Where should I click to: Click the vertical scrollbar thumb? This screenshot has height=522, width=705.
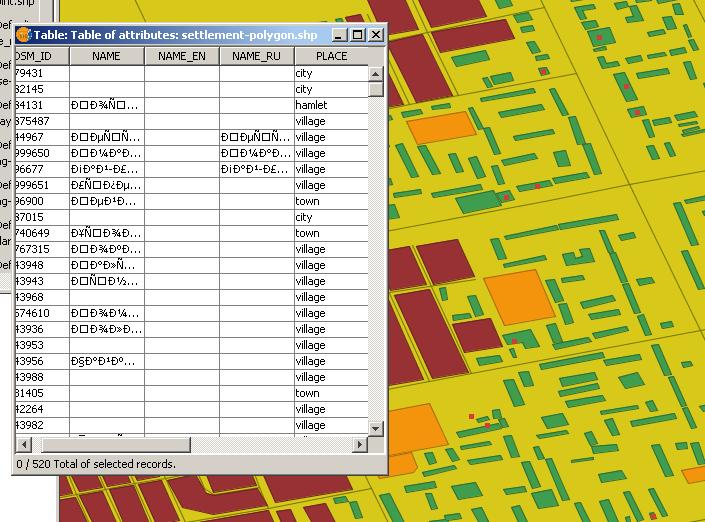click(x=376, y=88)
